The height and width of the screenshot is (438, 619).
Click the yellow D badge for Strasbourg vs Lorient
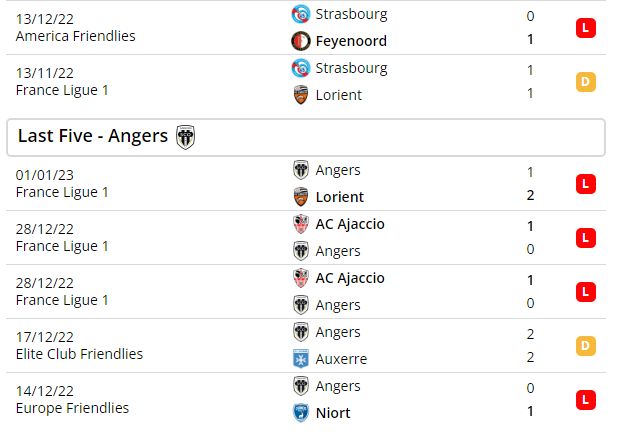point(585,82)
